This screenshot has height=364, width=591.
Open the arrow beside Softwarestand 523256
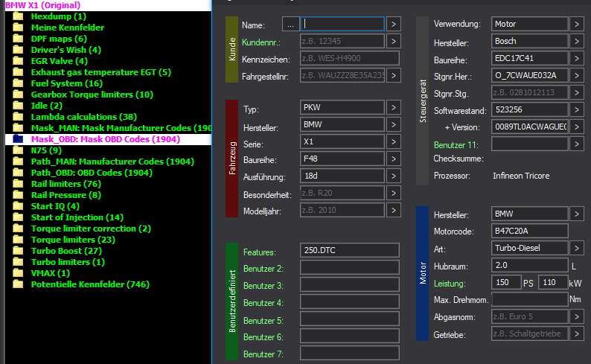coord(577,109)
